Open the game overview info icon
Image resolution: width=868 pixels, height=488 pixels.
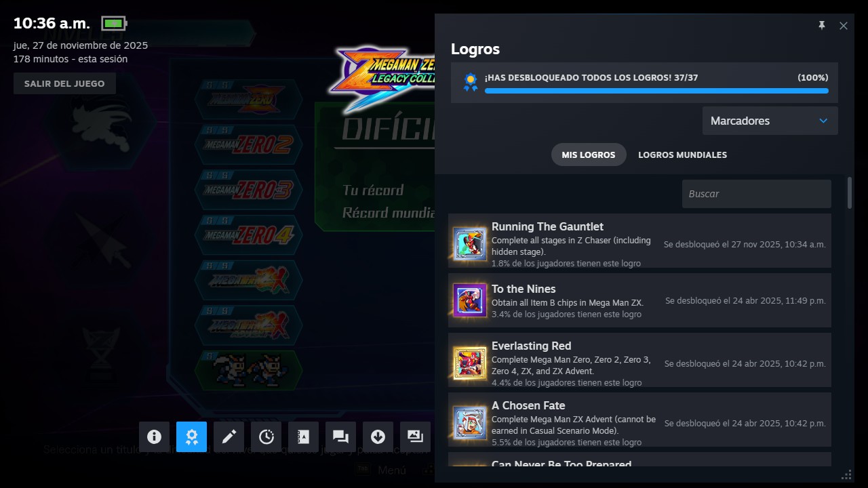coord(154,436)
